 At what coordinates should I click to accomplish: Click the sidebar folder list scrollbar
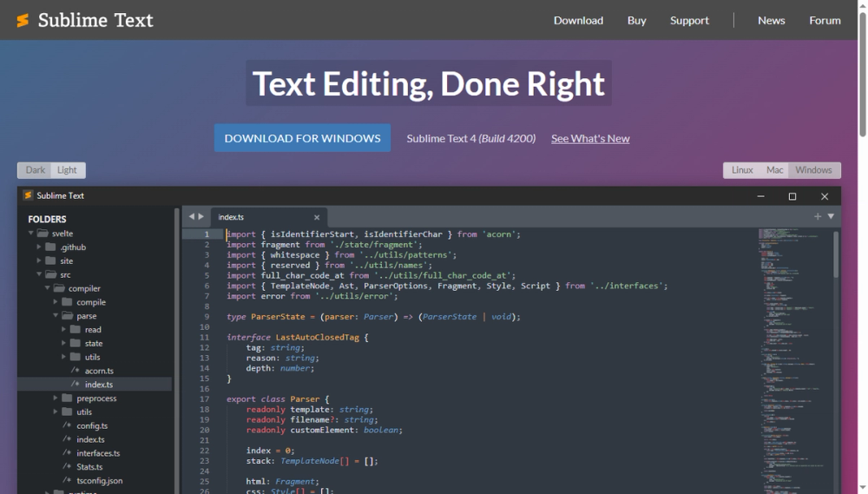(176, 351)
